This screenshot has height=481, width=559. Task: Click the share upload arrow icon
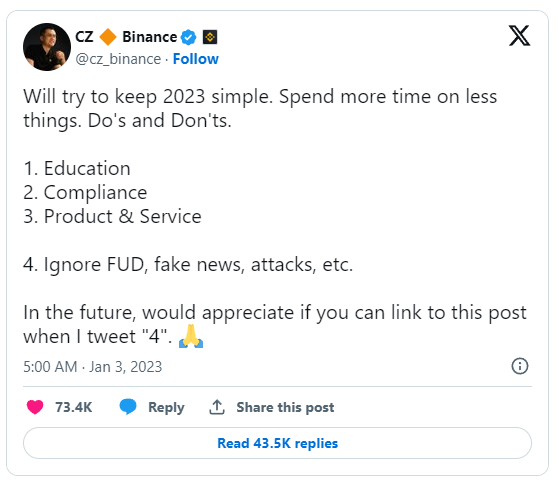[217, 407]
